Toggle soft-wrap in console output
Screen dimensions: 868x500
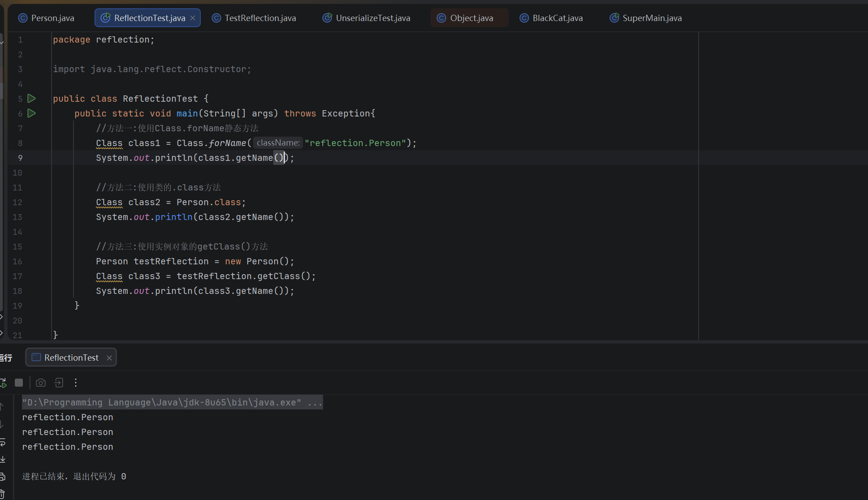click(2, 443)
